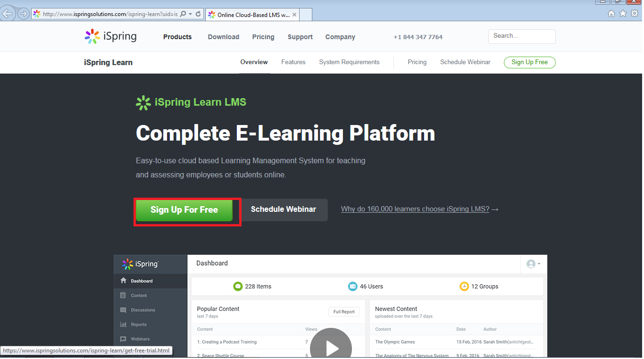Click the address bar search magnifier icon
This screenshot has width=644, height=359.
(183, 14)
